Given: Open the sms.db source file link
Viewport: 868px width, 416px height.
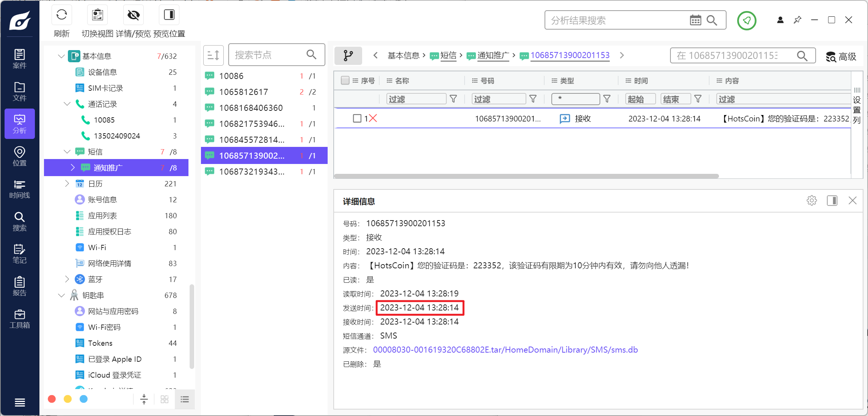Looking at the screenshot, I should coord(505,350).
